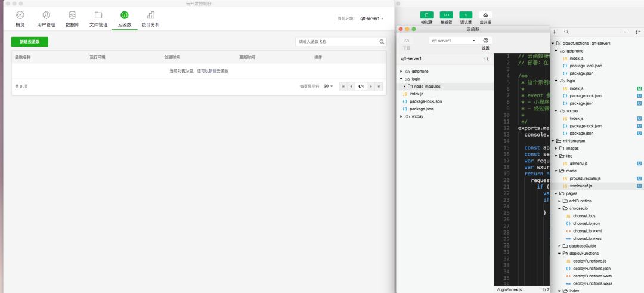
Task: Go to next page in pagination
Action: pyautogui.click(x=371, y=87)
